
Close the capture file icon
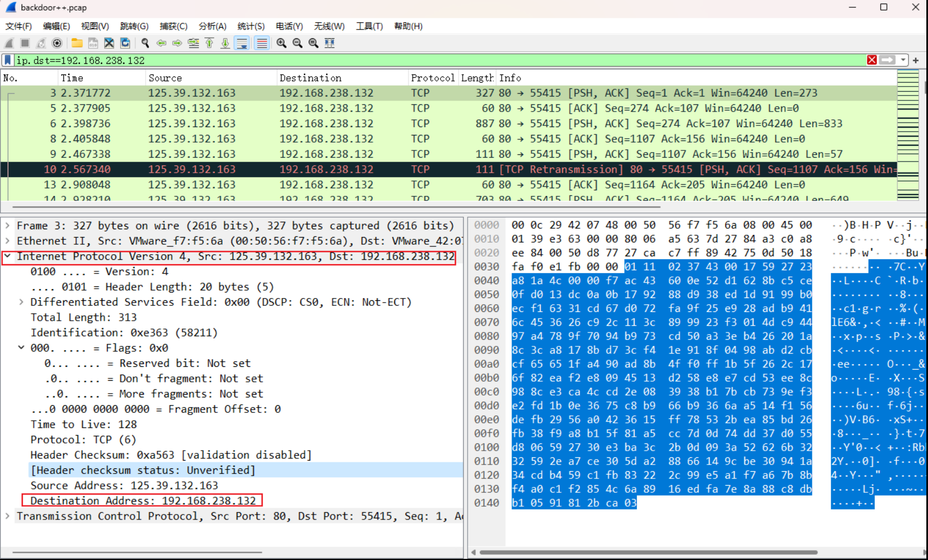[109, 43]
